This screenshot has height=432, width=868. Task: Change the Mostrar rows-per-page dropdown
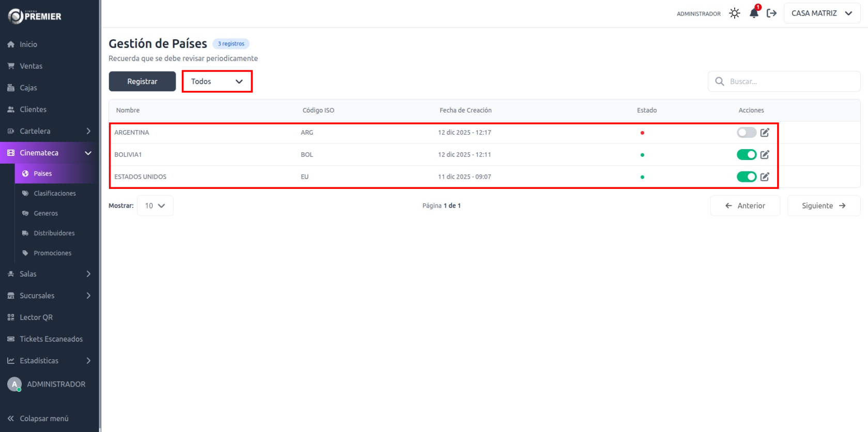point(155,206)
